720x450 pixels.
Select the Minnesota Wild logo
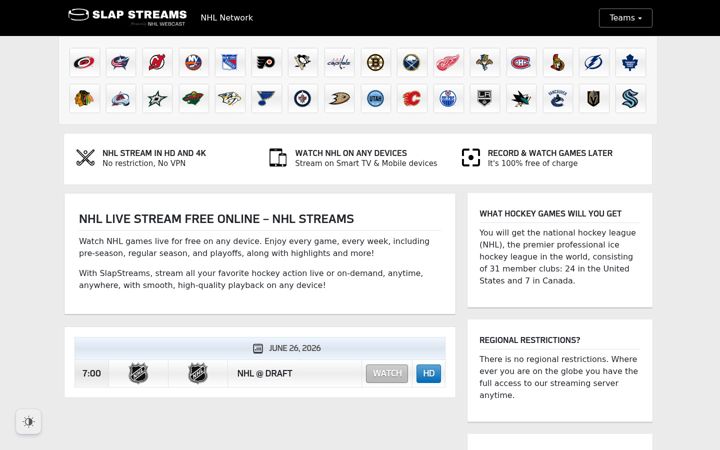tap(193, 98)
